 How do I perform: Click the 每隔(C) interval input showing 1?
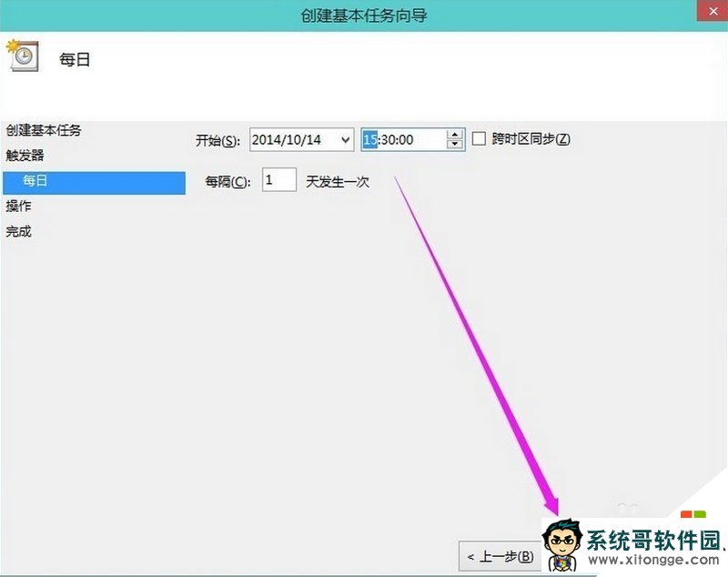click(278, 180)
